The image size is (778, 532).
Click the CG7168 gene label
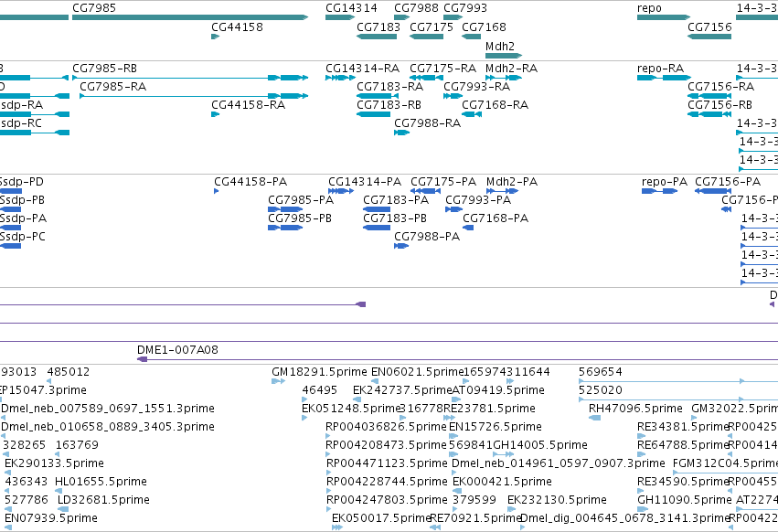484,27
